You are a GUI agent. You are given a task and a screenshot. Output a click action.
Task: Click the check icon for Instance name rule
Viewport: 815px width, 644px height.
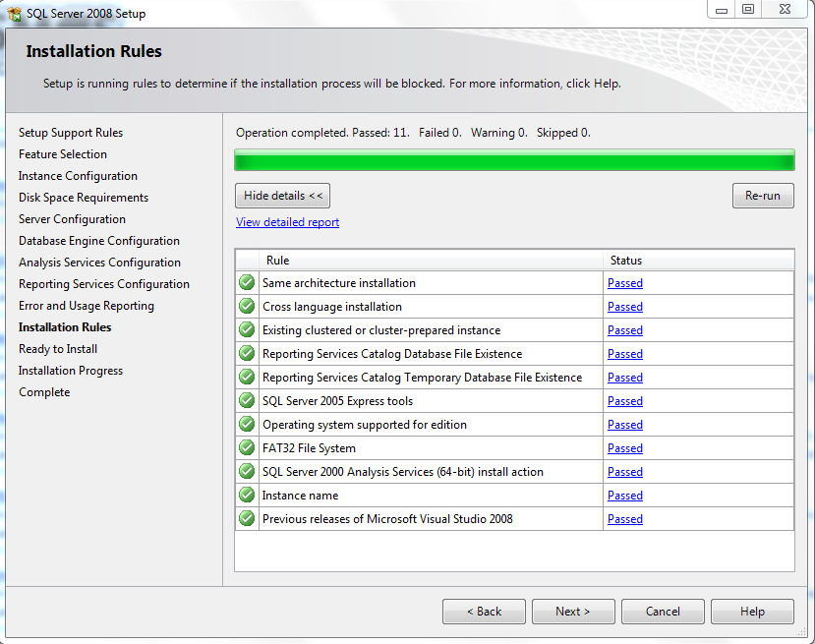point(247,495)
